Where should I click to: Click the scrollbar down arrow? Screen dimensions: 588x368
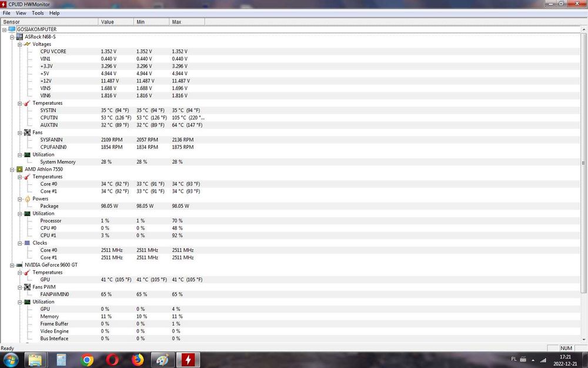tap(583, 340)
